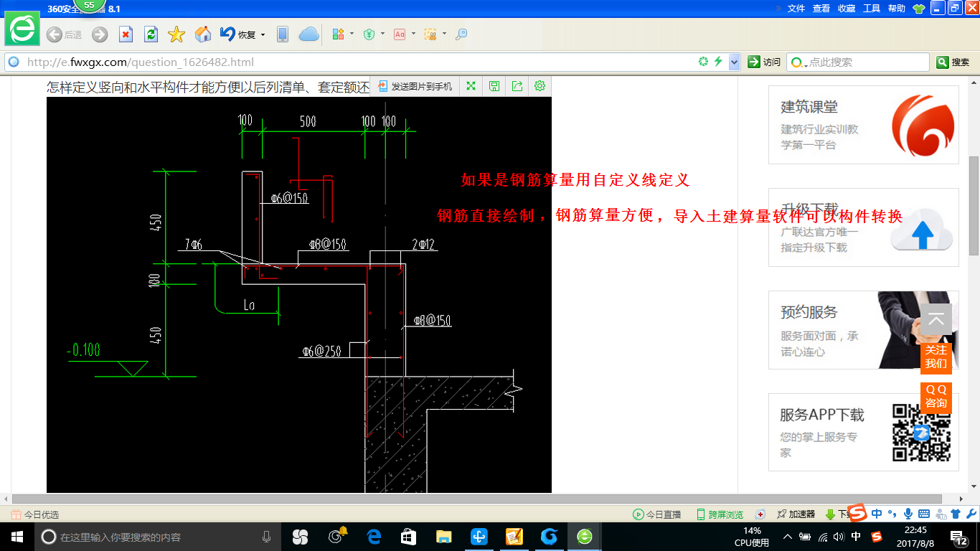Open the 帮助 menu
This screenshot has height=551, width=980.
[897, 8]
